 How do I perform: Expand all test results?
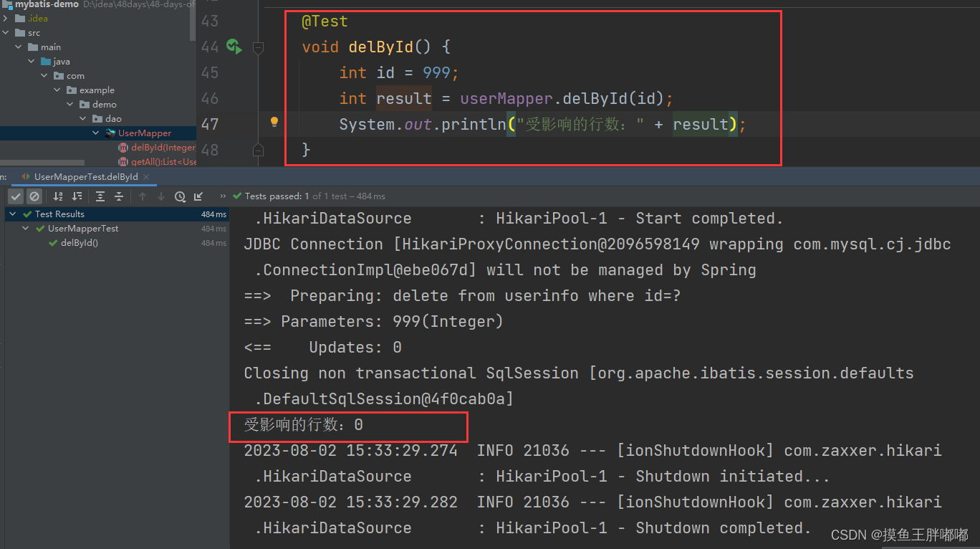[100, 196]
